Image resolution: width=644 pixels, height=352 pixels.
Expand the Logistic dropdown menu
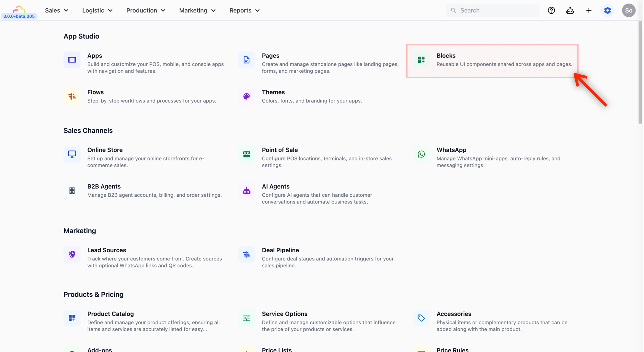[x=97, y=10]
